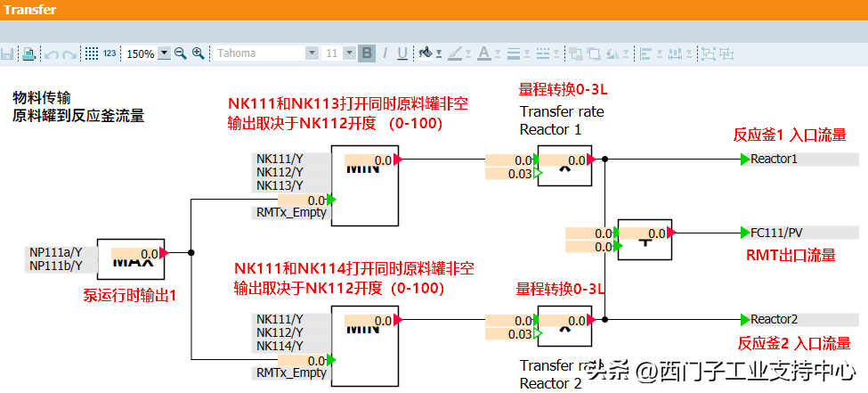The height and width of the screenshot is (393, 868).
Task: Toggle Bold text formatting
Action: (367, 53)
